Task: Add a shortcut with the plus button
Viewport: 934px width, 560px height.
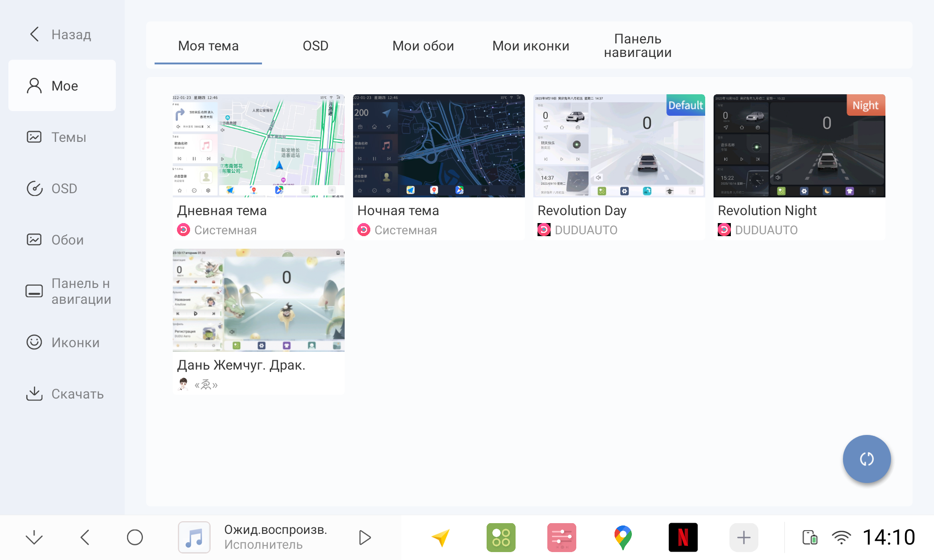Action: (x=744, y=537)
